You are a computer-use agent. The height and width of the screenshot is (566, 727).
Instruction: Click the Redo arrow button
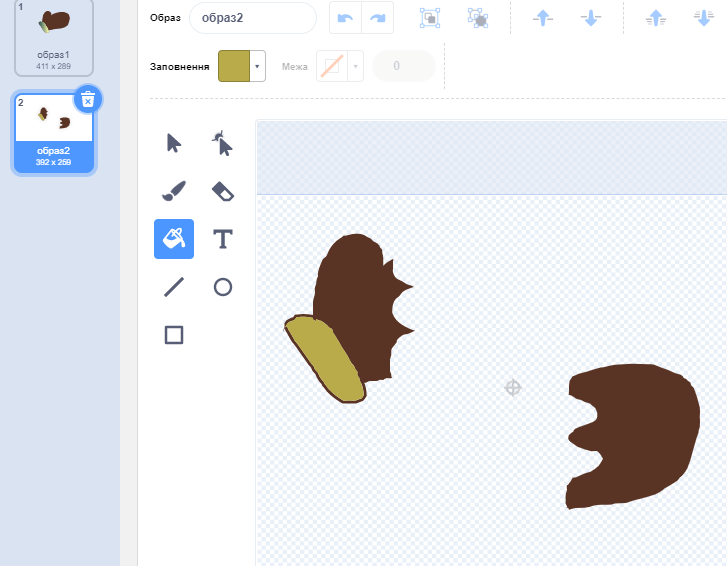click(378, 18)
